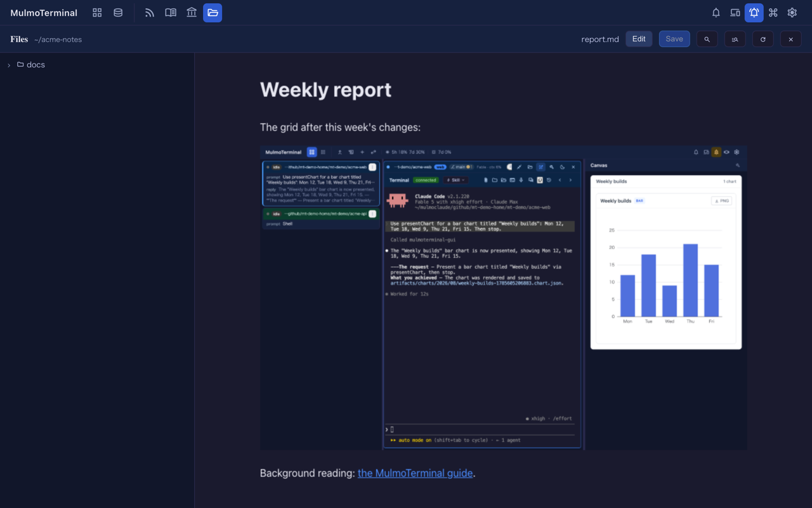Screen dimensions: 812x508
Task: Select the active Files folder icon
Action: click(213, 13)
